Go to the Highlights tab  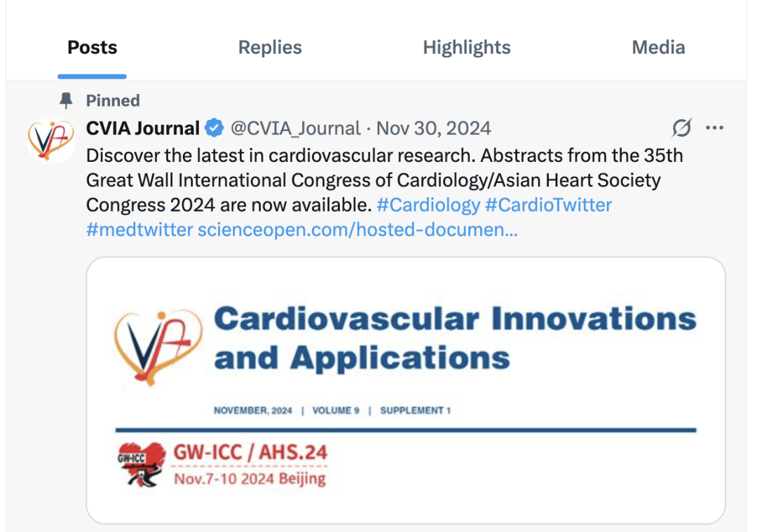pos(467,48)
